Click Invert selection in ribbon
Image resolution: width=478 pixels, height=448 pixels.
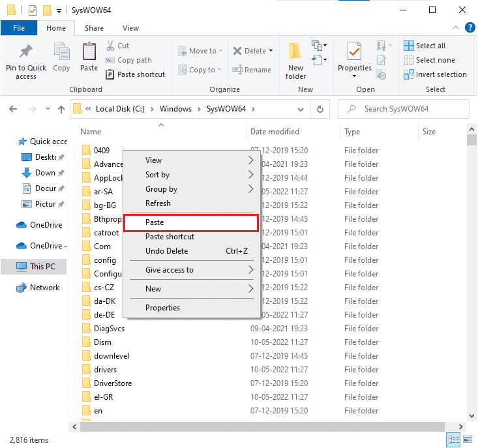click(x=435, y=74)
